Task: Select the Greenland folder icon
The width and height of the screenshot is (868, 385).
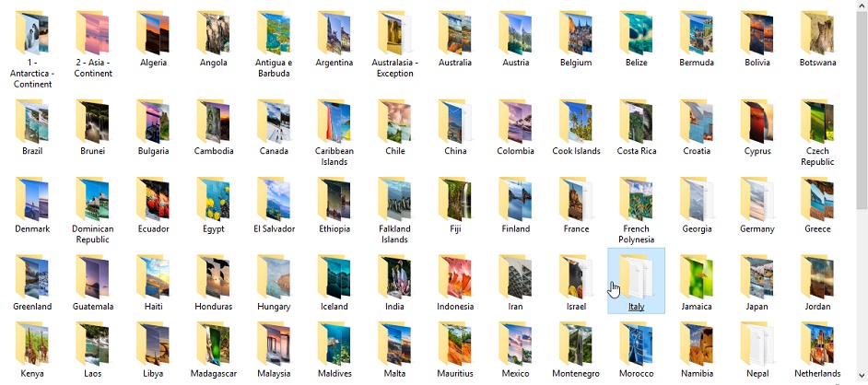Action: click(32, 276)
